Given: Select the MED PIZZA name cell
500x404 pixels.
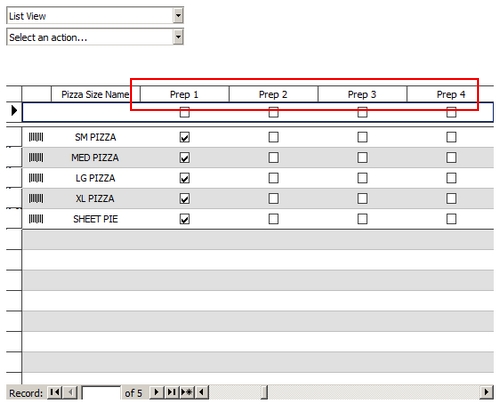Looking at the screenshot, I should pyautogui.click(x=95, y=157).
